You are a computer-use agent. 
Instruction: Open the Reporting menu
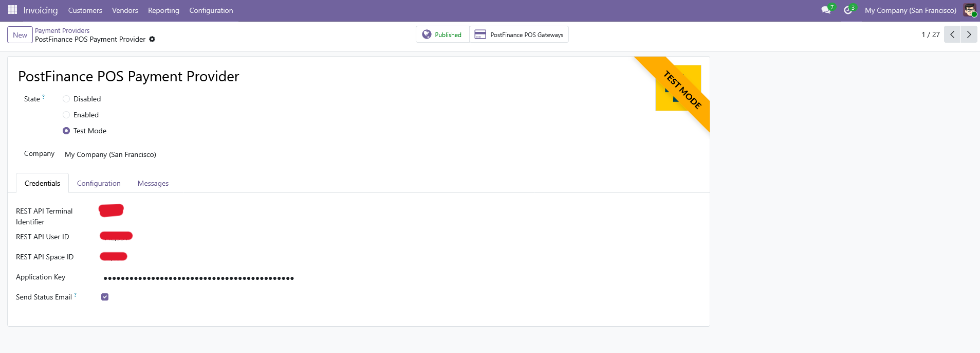click(x=163, y=10)
